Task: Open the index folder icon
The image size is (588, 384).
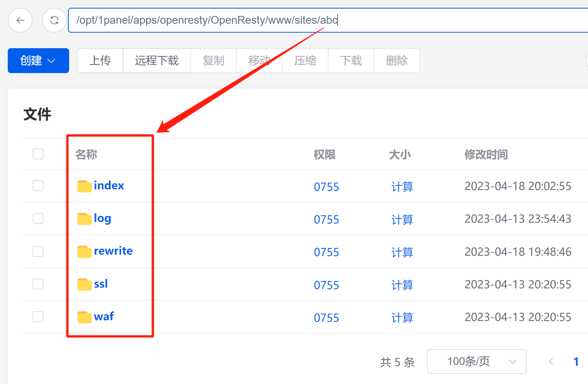Action: point(84,186)
